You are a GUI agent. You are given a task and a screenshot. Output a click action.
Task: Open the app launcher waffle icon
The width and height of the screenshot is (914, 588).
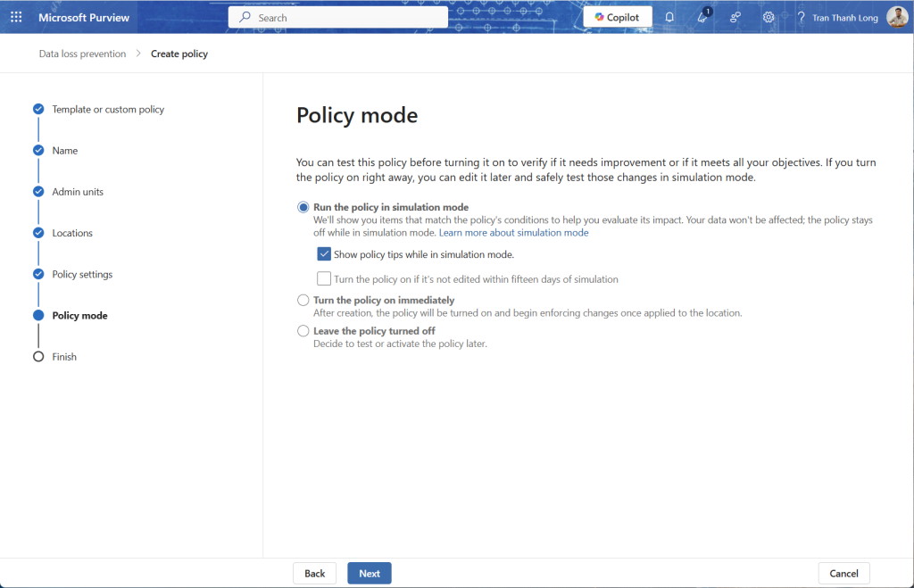pos(16,17)
